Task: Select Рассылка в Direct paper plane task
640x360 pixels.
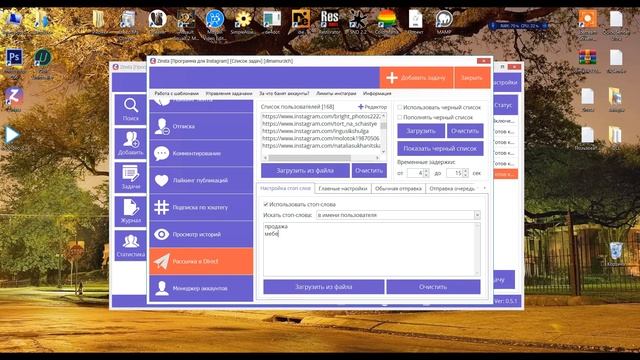Action: (201, 261)
